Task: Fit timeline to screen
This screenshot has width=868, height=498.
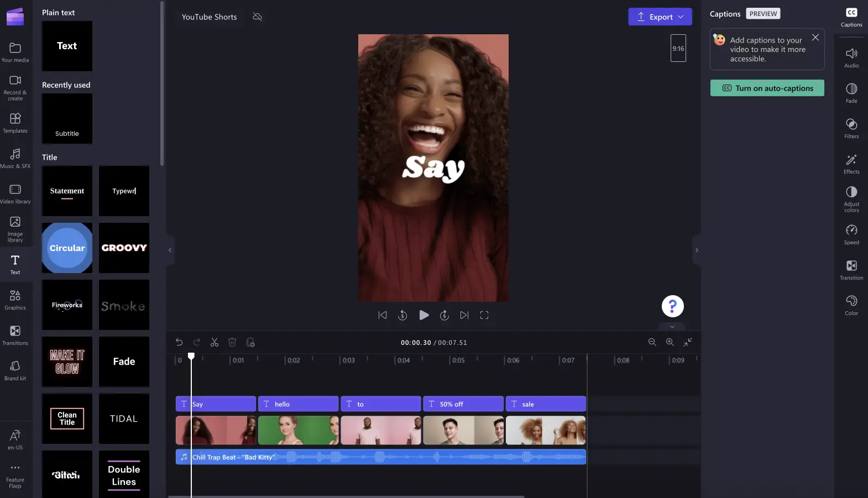Action: 688,342
